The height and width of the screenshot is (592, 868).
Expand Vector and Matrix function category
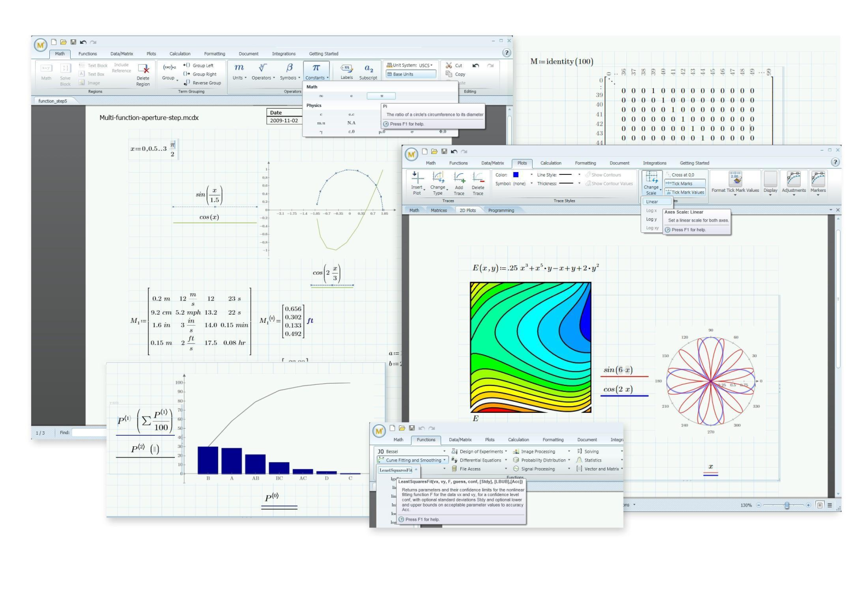click(x=600, y=469)
